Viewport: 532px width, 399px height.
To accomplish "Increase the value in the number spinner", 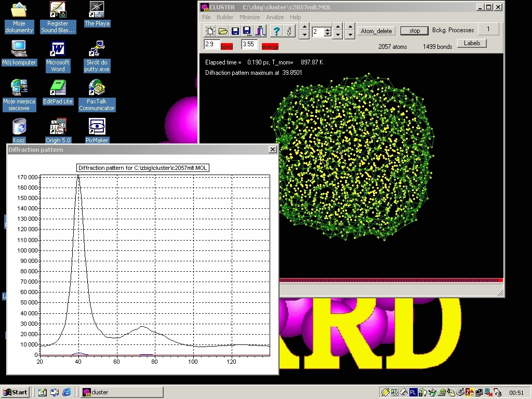I will 327,30.
